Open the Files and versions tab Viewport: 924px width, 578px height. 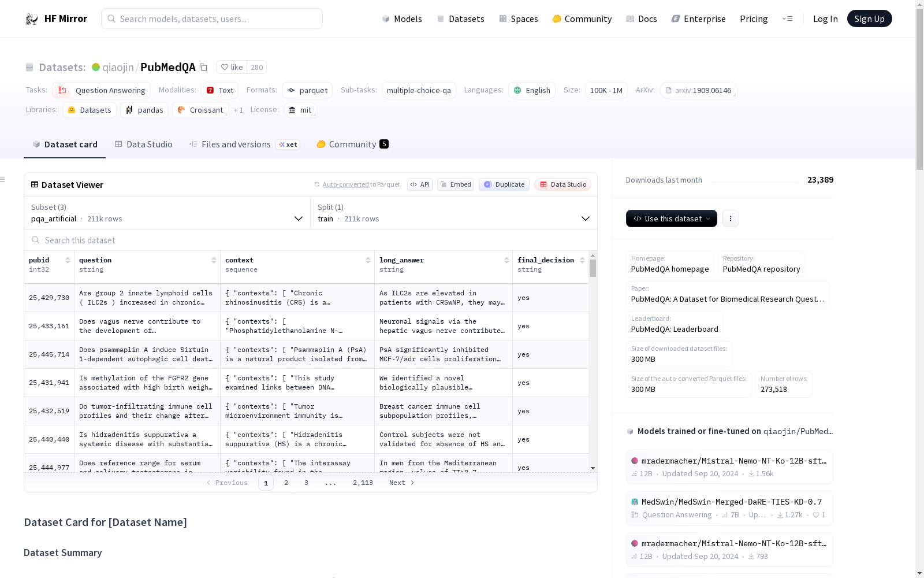(236, 144)
